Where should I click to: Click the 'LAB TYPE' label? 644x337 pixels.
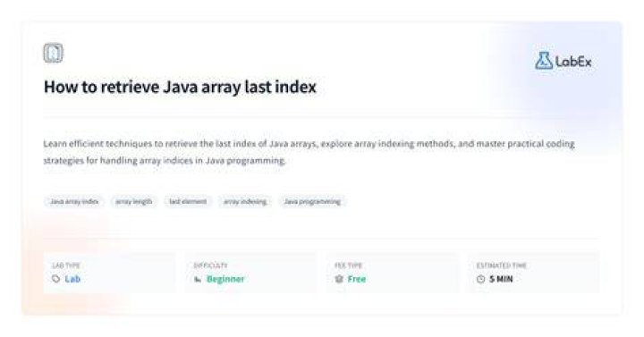[66, 265]
